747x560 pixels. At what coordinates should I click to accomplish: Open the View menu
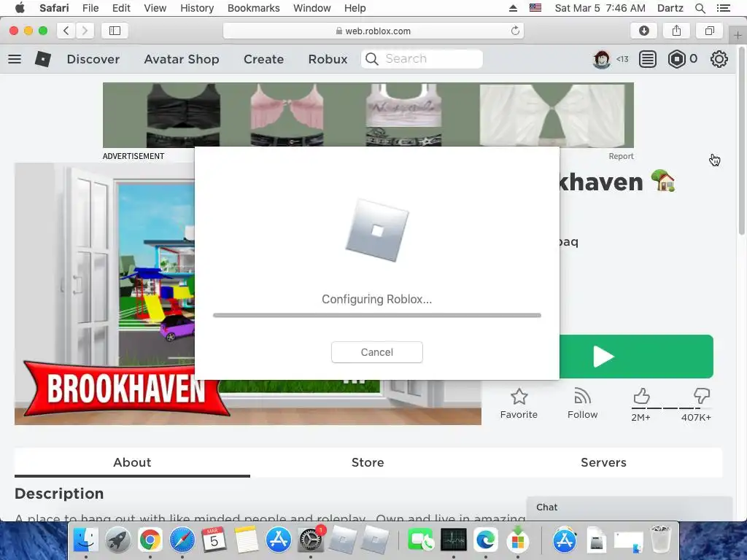tap(155, 8)
